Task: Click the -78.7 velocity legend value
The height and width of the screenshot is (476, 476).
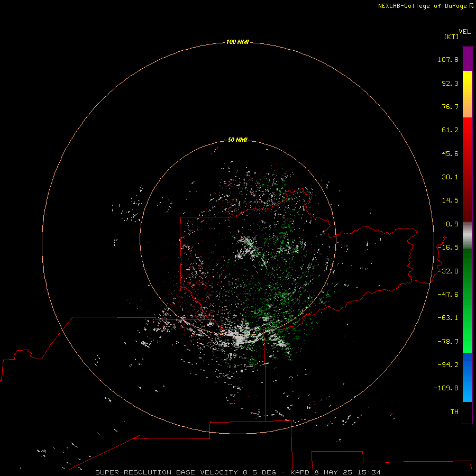Action: (448, 342)
